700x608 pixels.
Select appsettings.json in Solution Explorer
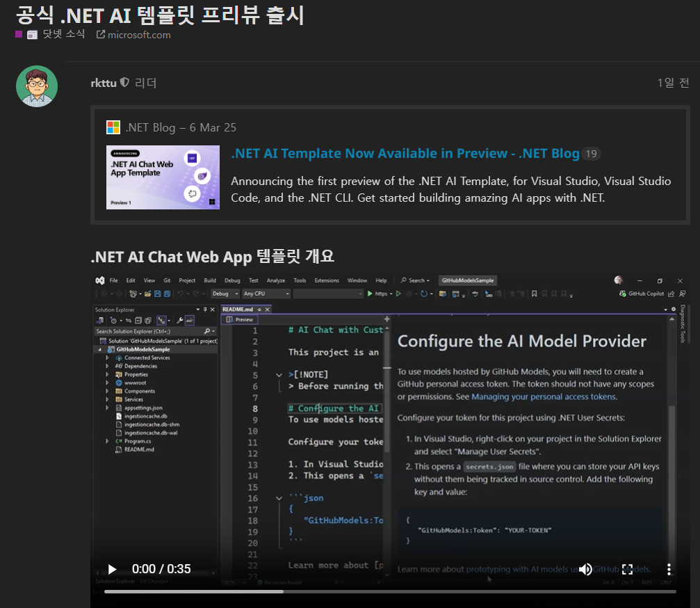[x=143, y=408]
